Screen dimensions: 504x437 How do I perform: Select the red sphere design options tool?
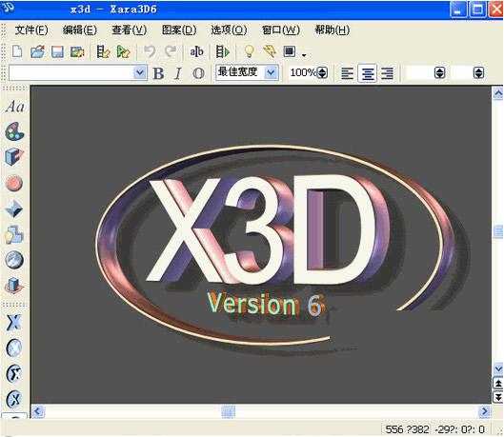pos(14,183)
